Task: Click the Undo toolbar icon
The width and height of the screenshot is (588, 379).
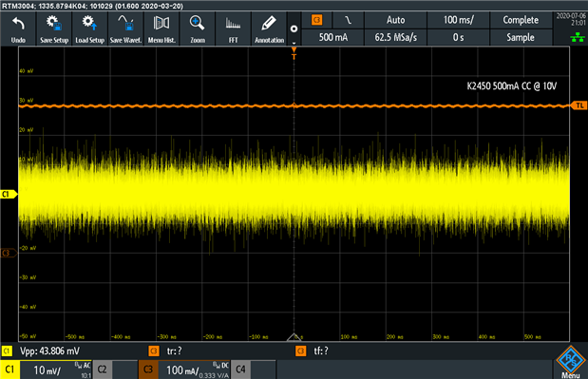Action: [18, 29]
